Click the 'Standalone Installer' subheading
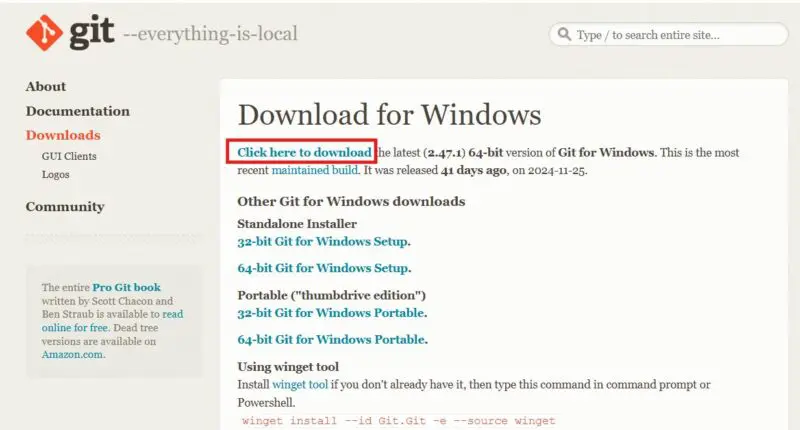 [297, 223]
